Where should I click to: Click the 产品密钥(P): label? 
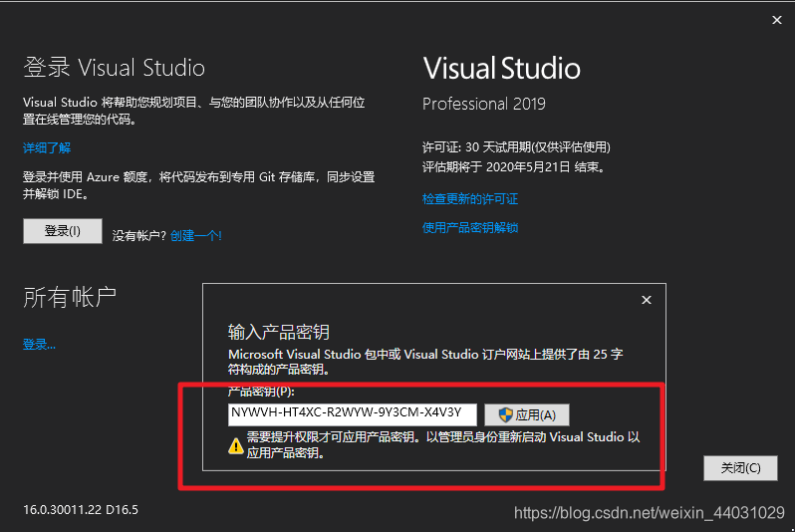[261, 393]
